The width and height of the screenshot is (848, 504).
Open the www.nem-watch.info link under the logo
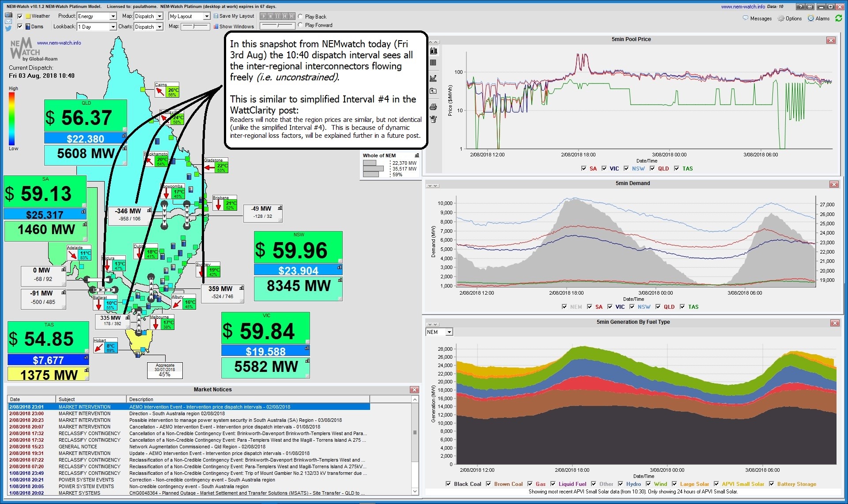pyautogui.click(x=59, y=43)
